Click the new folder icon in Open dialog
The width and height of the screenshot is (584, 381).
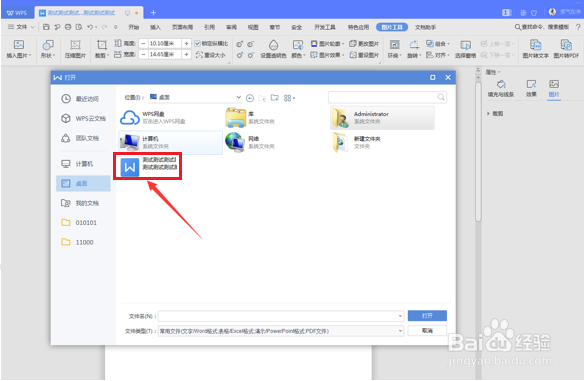coord(275,98)
